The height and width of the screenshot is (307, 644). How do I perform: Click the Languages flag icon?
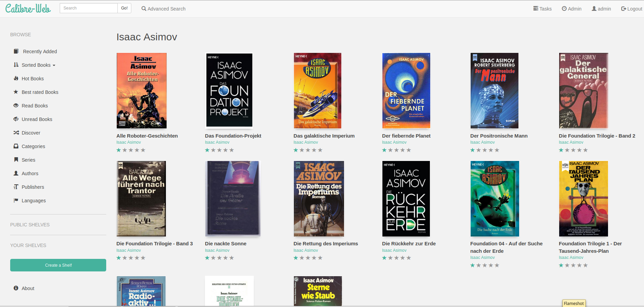16,200
